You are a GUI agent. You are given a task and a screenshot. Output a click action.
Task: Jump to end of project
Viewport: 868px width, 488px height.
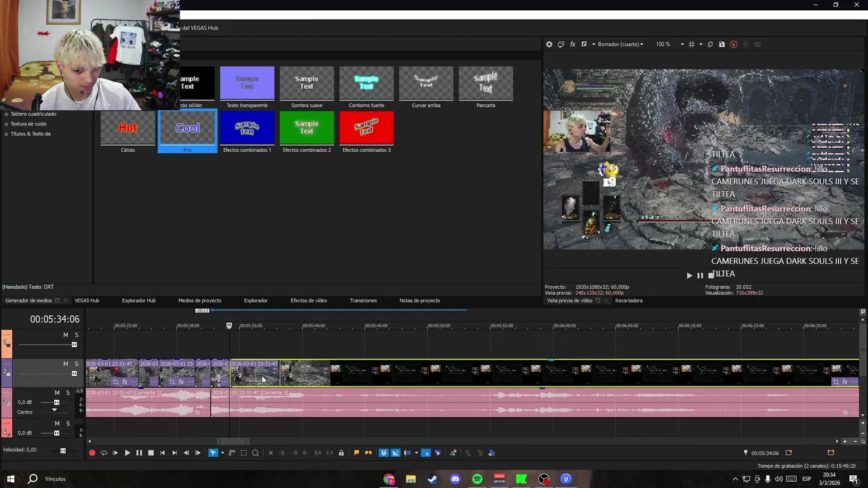click(174, 453)
